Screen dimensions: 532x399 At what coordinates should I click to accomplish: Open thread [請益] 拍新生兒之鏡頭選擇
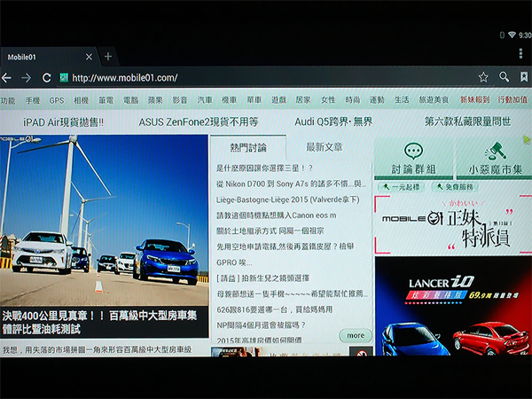tap(263, 278)
